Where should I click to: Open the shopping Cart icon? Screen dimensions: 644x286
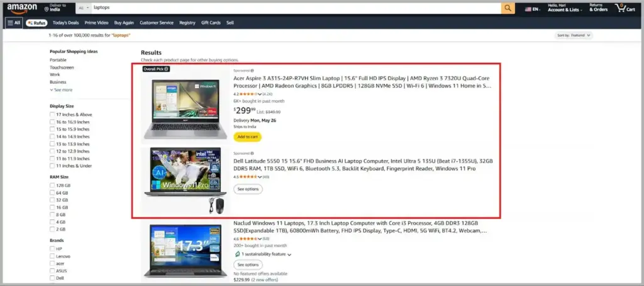[625, 8]
